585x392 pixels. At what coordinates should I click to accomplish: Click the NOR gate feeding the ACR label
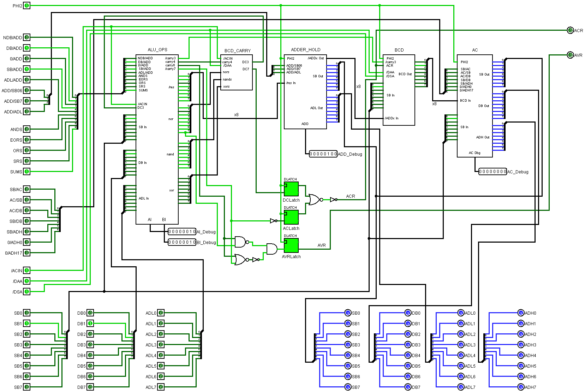(314, 200)
